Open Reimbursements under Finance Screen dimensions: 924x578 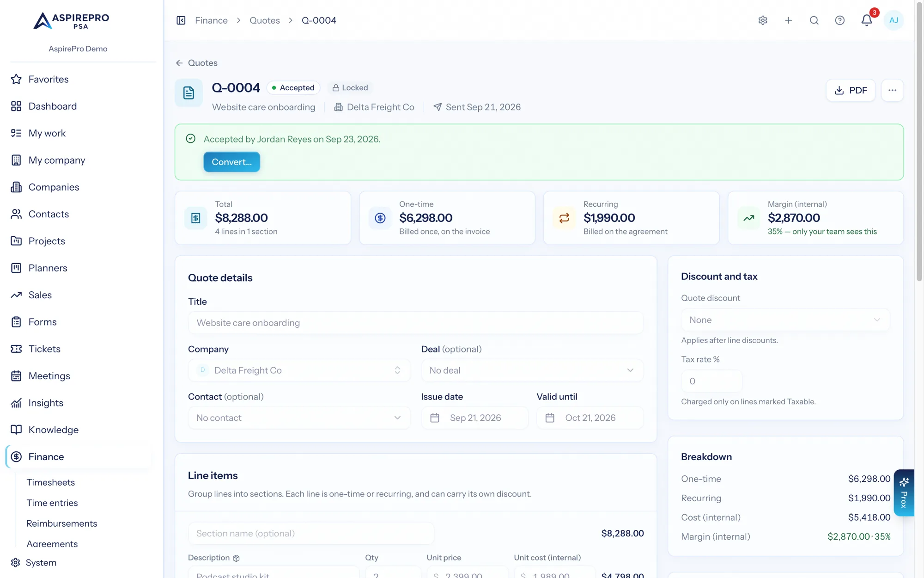click(x=61, y=523)
